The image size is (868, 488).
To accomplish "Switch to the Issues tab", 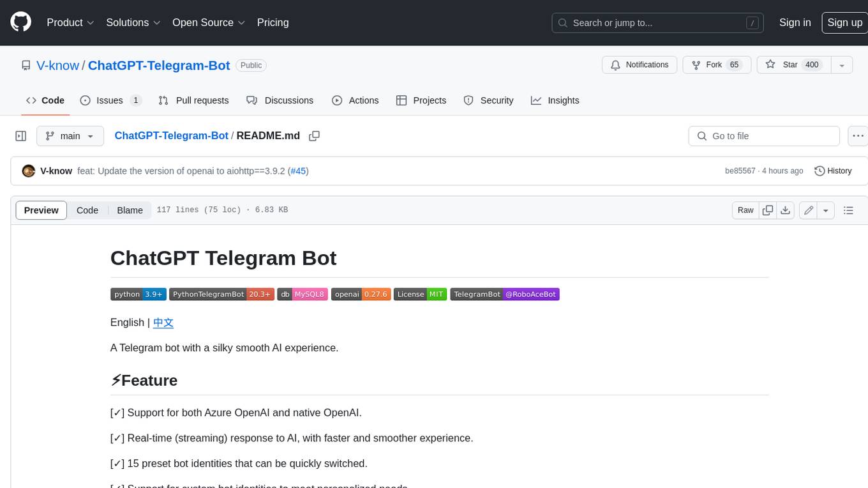I will coord(110,100).
